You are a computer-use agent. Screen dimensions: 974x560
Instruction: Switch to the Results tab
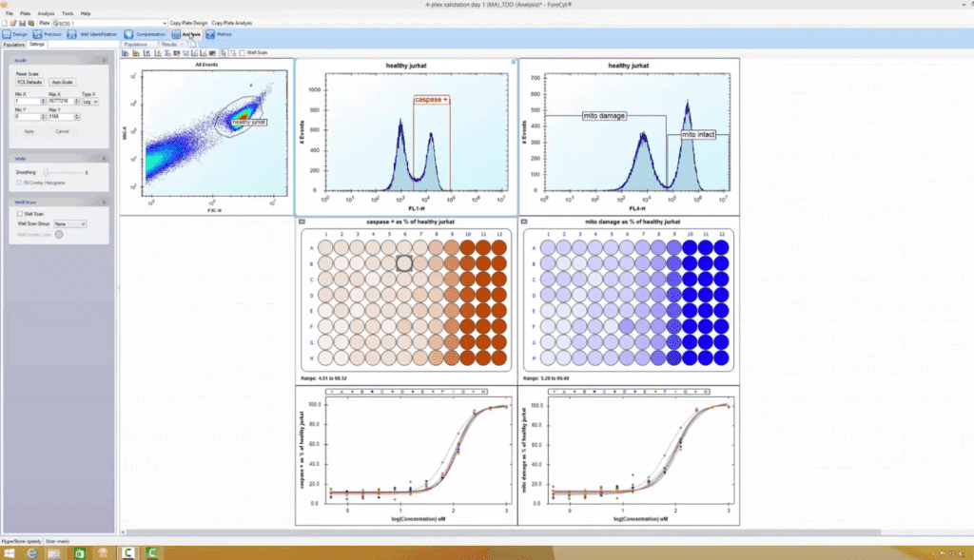tap(170, 44)
